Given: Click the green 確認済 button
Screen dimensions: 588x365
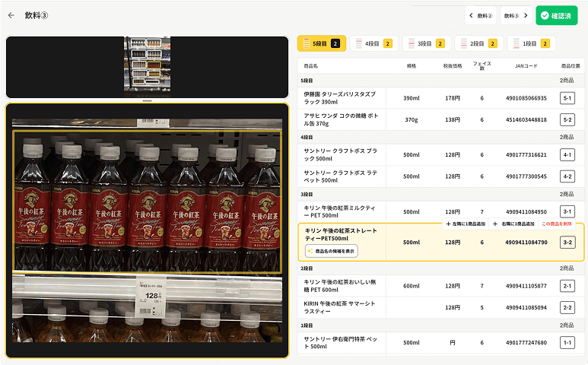Looking at the screenshot, I should click(557, 16).
